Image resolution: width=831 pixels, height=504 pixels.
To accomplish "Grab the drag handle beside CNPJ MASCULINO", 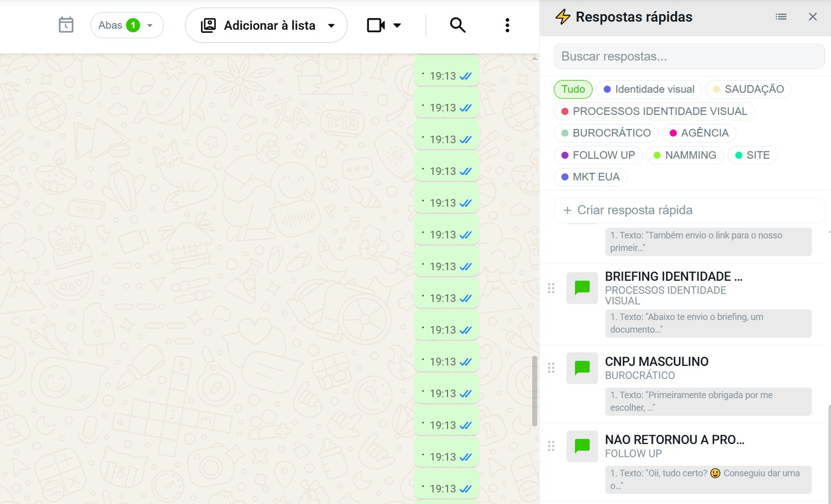I will pos(551,368).
